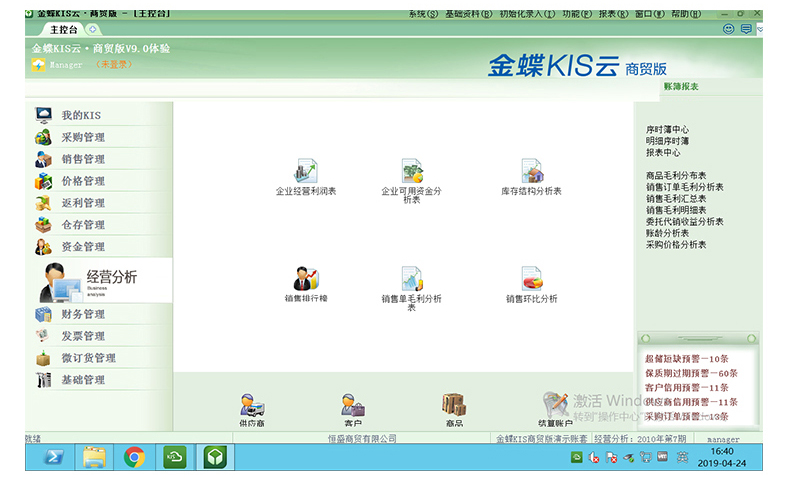
Task: Select 价格管理 module in sidebar
Action: (99, 181)
